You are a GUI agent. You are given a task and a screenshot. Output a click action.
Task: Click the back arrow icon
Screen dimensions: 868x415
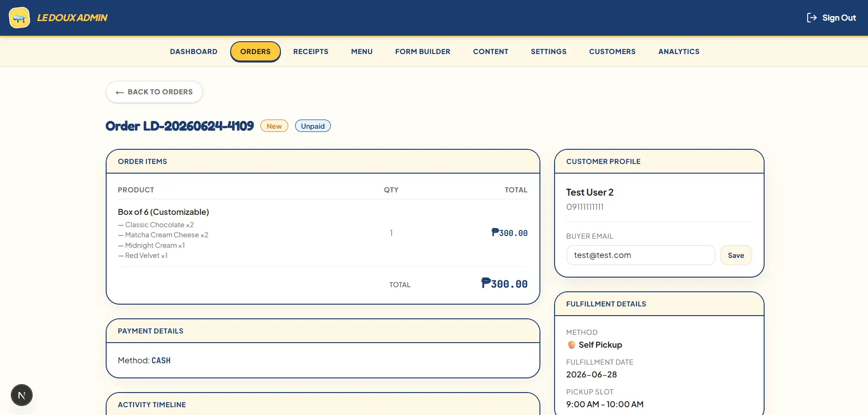[120, 92]
